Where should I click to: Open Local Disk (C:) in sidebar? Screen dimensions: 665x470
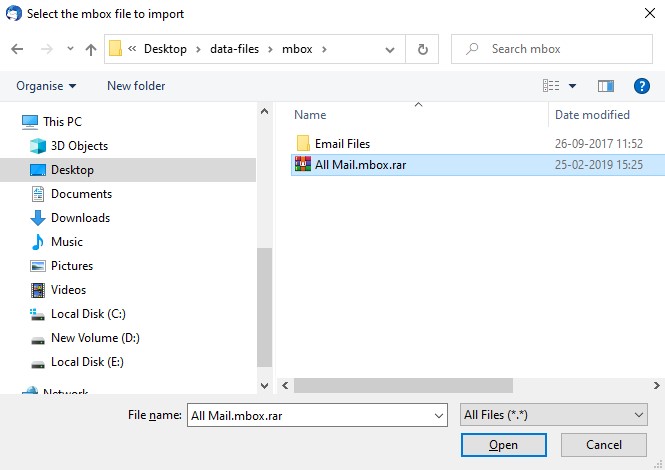click(x=88, y=314)
